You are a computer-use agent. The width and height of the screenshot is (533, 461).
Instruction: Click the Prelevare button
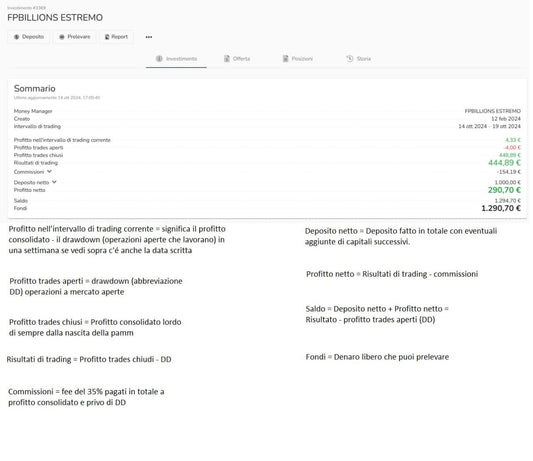click(75, 37)
